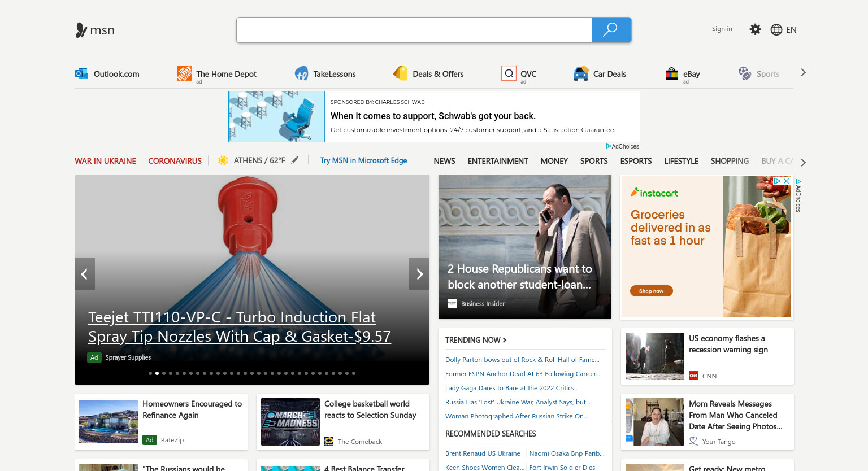Click The Comeback source icon
Viewport: 868px width, 471px height.
pyautogui.click(x=329, y=441)
